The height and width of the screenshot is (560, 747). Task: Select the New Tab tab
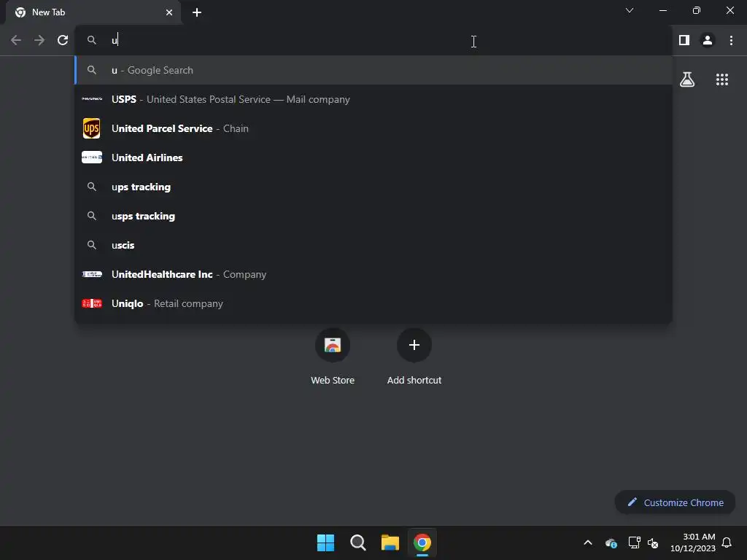(x=93, y=12)
